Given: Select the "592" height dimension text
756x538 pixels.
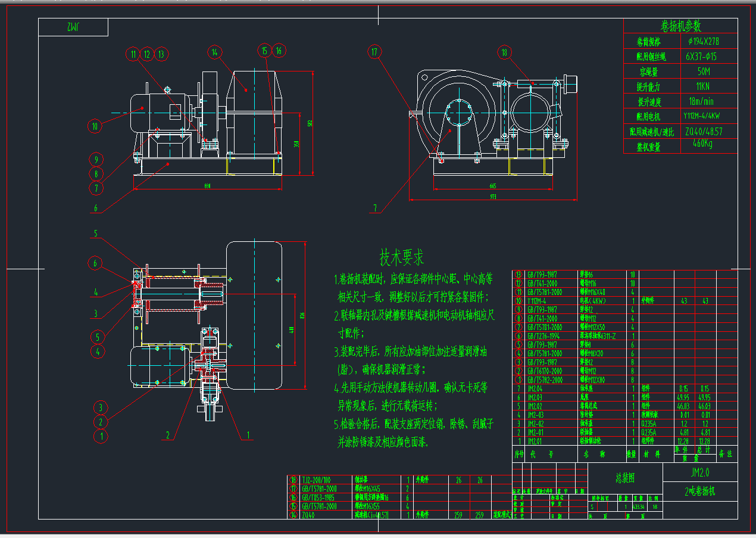Looking at the screenshot, I should [x=310, y=123].
